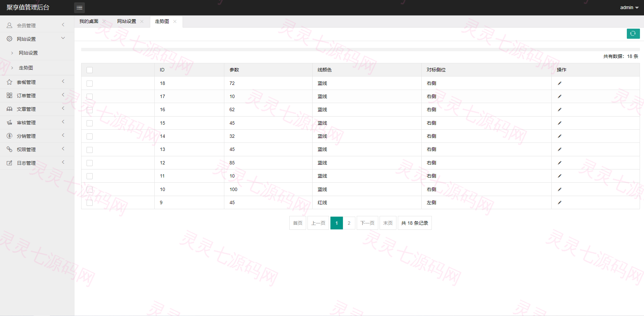Click the log management edit icon
Screen dimensions: 644x316
[x=9, y=163]
